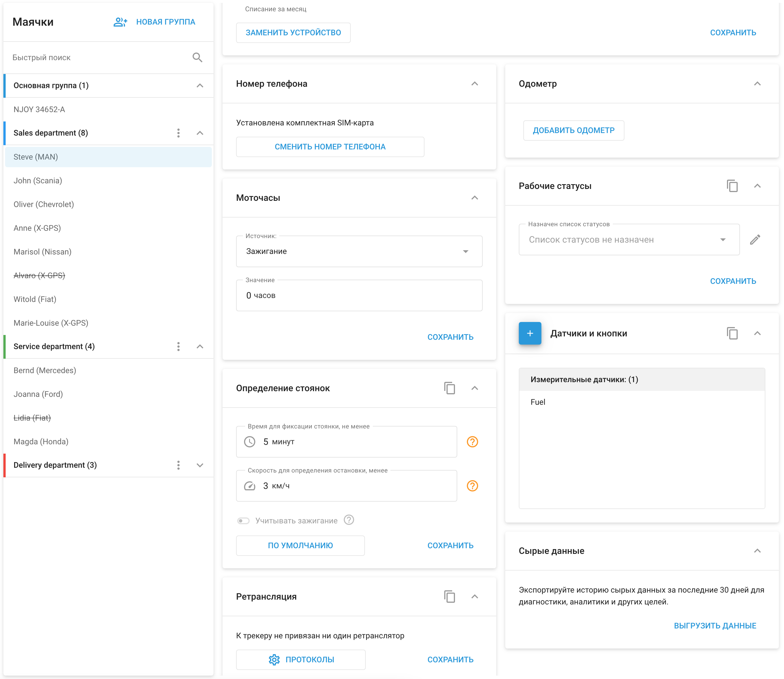
Task: Show help for stop speed field
Action: (x=472, y=486)
